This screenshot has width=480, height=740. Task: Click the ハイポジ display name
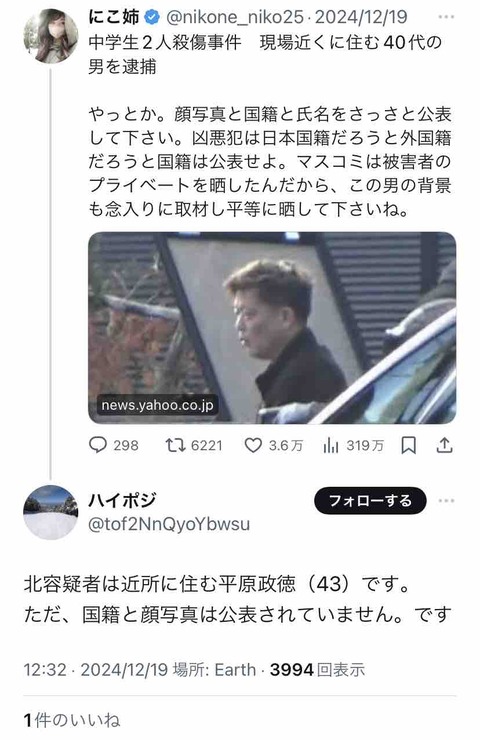tap(122, 500)
